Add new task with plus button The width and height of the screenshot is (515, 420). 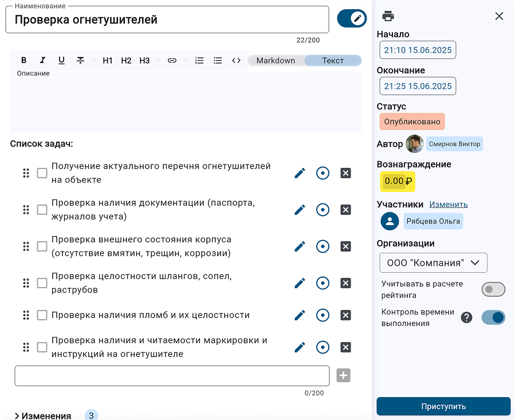tap(343, 375)
